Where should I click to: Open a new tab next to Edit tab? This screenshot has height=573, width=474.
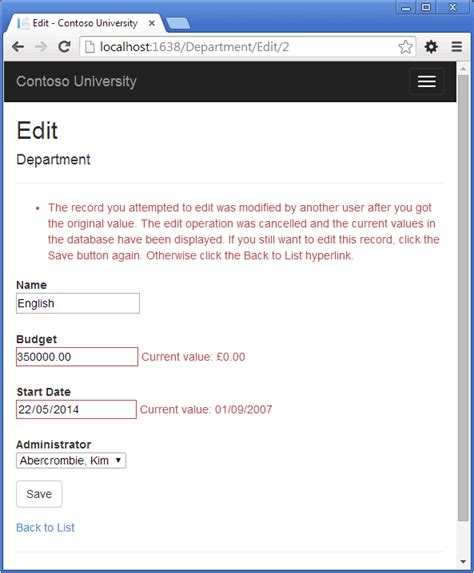(178, 23)
